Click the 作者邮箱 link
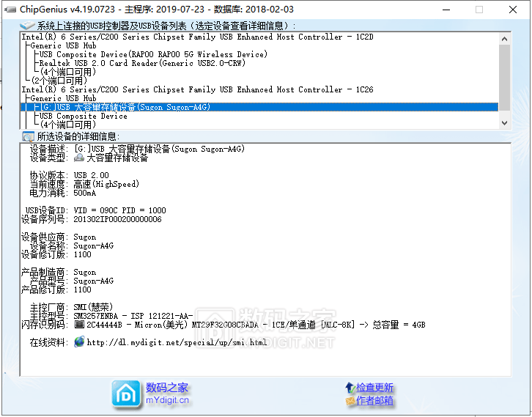Image resolution: width=532 pixels, height=417 pixels. tap(374, 401)
